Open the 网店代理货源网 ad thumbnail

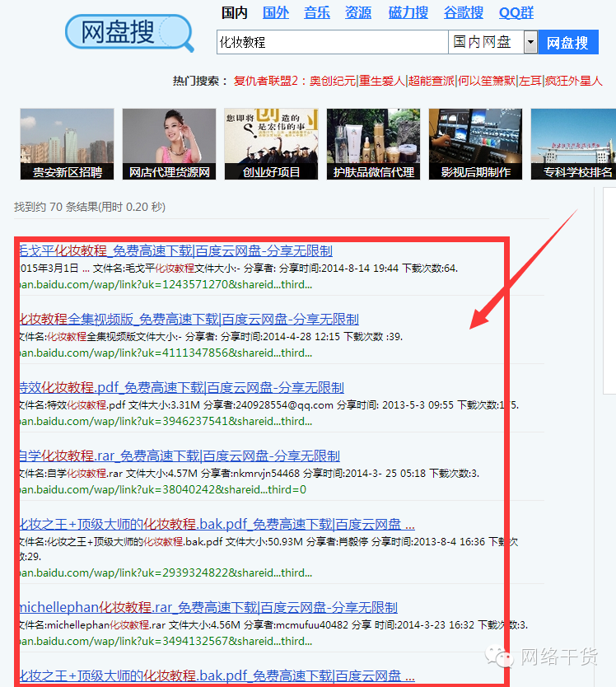(169, 144)
